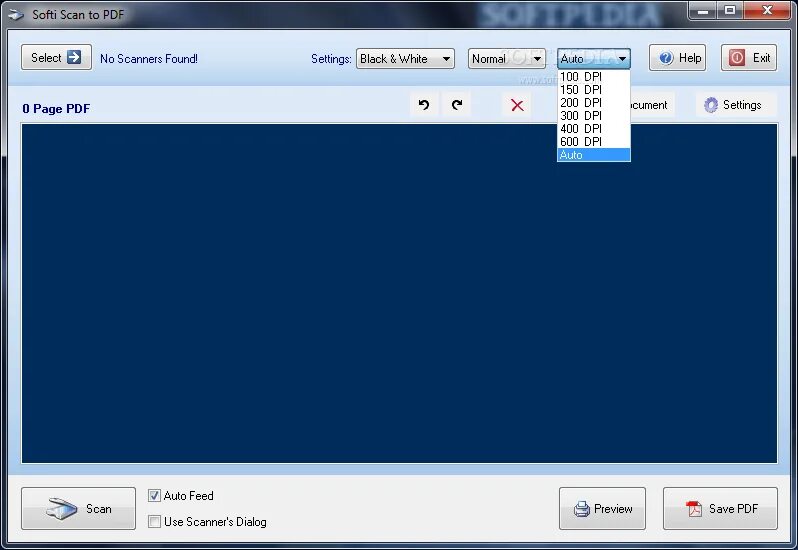Maximize the Softi Scan to PDF window
This screenshot has height=550, width=798.
pos(730,11)
